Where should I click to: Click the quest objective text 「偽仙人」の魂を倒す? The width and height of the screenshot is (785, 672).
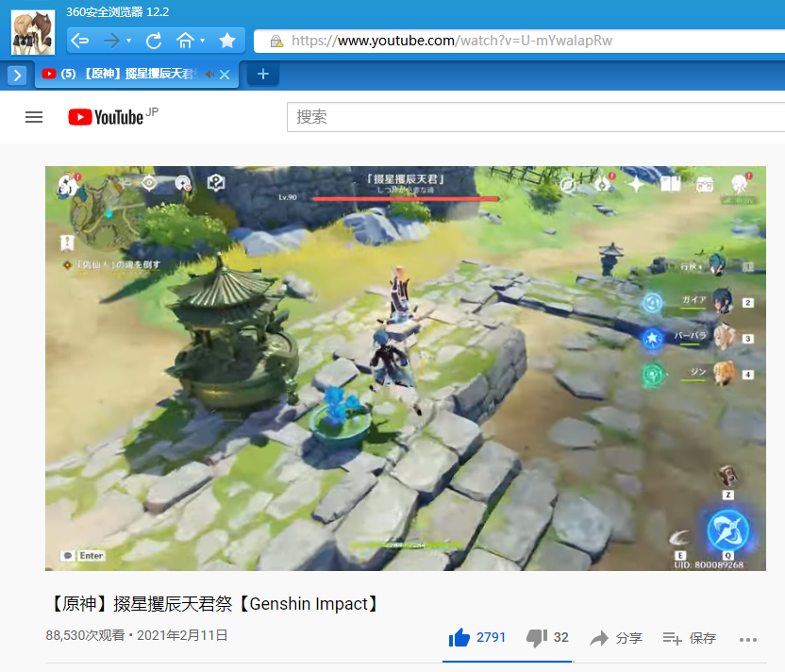pyautogui.click(x=119, y=264)
